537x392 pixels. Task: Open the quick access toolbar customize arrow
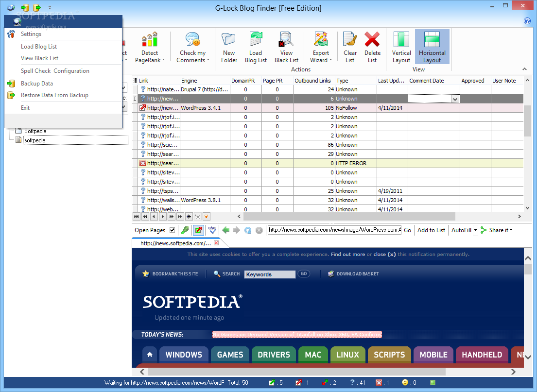point(50,8)
